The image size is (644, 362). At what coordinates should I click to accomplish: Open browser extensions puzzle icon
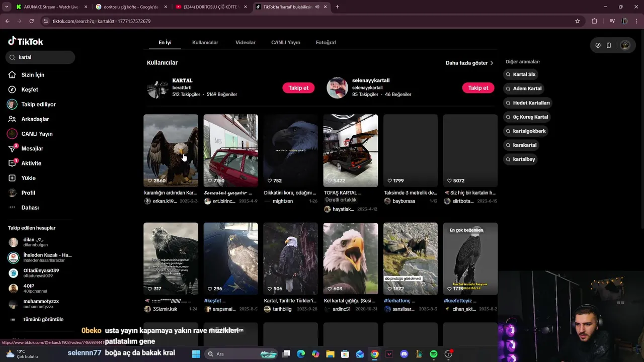coord(595,21)
